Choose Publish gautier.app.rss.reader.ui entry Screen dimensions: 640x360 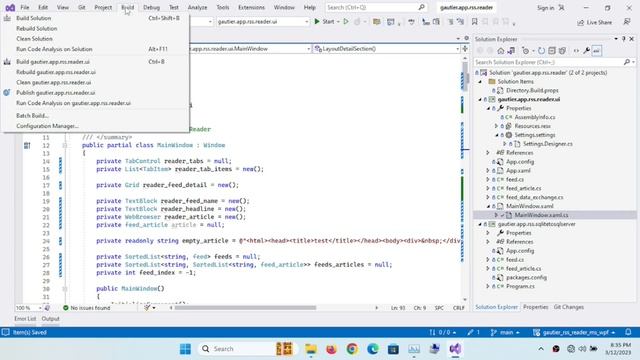point(95,93)
